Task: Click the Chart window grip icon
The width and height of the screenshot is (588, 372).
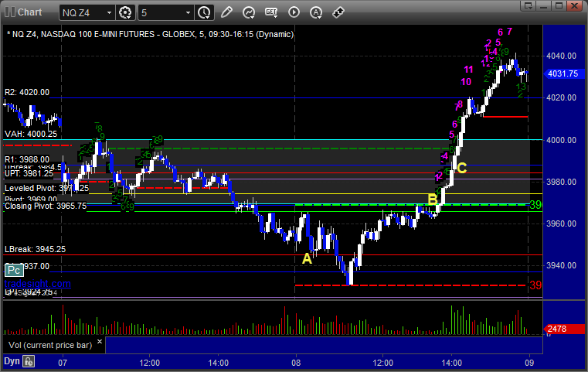Action: 10,12
